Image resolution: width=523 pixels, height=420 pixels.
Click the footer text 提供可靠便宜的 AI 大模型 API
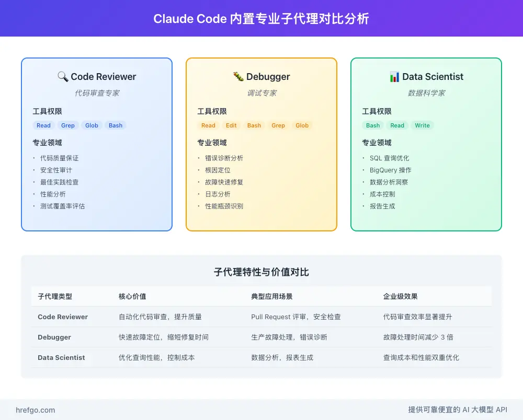click(x=458, y=410)
